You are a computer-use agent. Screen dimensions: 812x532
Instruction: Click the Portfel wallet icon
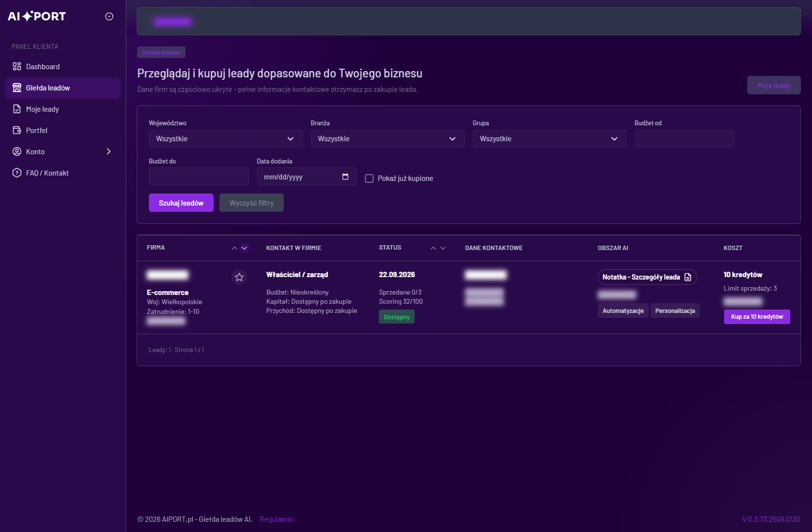click(17, 130)
